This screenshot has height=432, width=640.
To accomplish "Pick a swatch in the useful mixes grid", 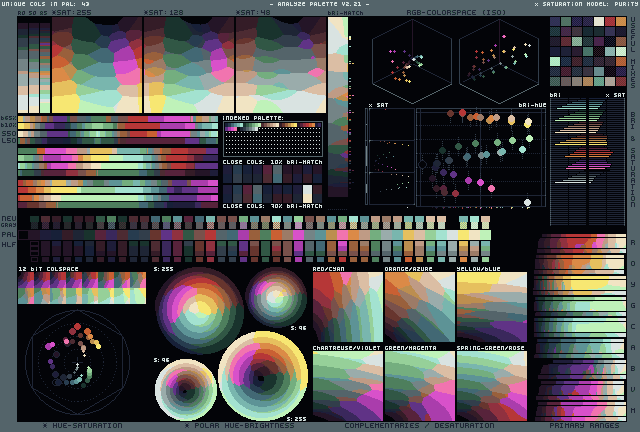I will click(586, 50).
